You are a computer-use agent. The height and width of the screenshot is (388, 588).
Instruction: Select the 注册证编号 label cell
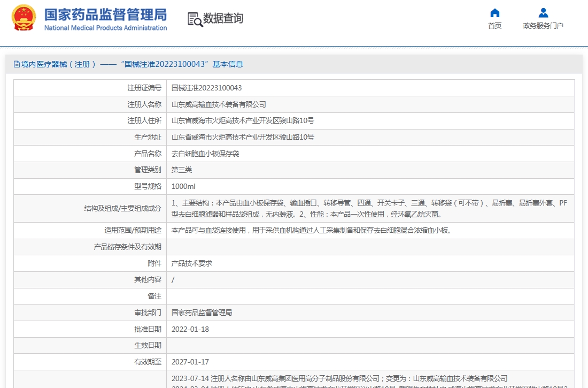click(90, 88)
